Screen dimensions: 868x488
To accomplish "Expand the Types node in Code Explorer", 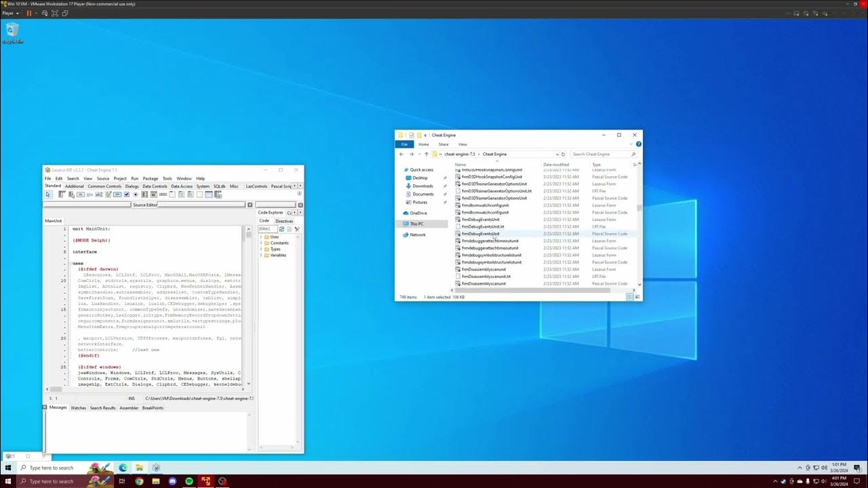I will [x=261, y=249].
